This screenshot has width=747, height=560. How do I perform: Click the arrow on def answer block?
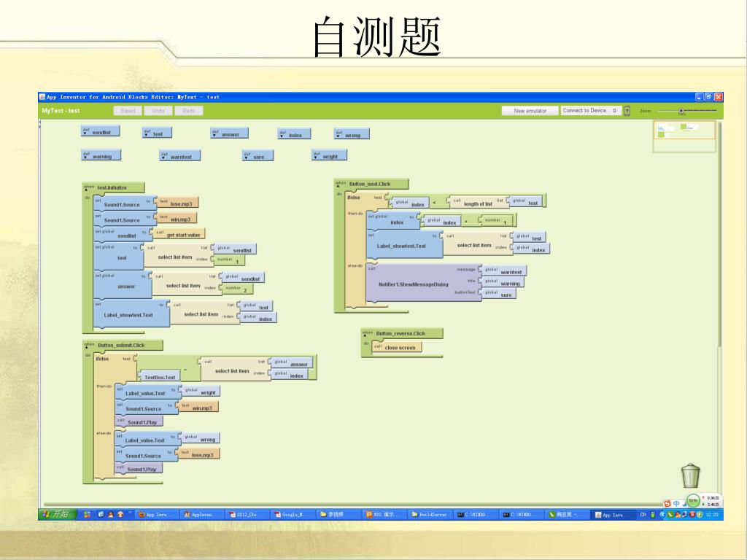214,135
